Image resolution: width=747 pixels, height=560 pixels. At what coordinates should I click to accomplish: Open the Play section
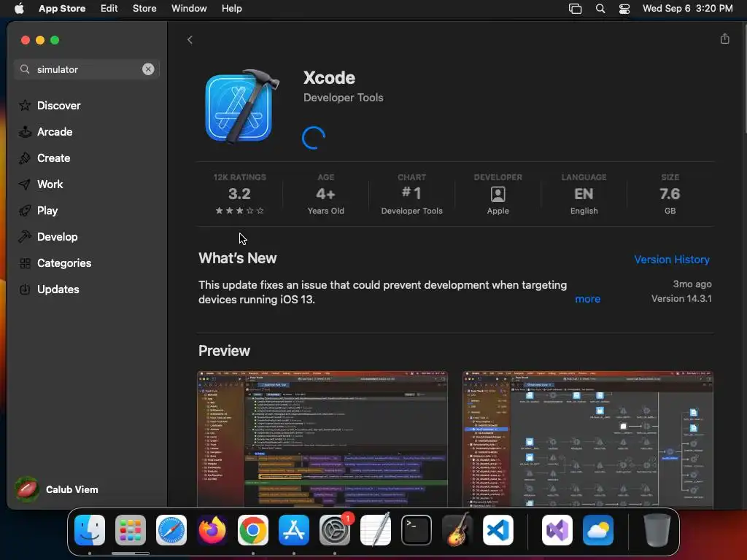tap(38, 211)
